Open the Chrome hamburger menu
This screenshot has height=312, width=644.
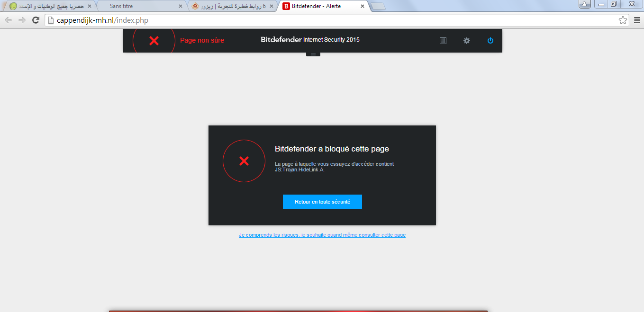click(637, 20)
